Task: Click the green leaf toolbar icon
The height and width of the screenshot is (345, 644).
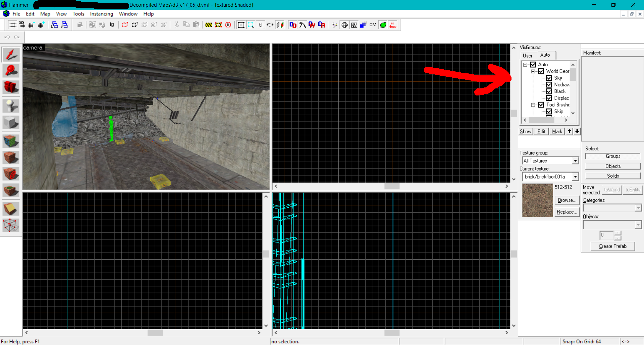Action: [383, 25]
